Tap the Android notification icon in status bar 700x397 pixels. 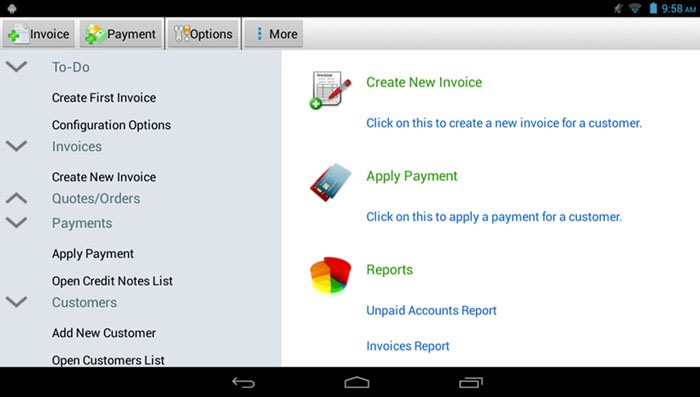coord(12,8)
